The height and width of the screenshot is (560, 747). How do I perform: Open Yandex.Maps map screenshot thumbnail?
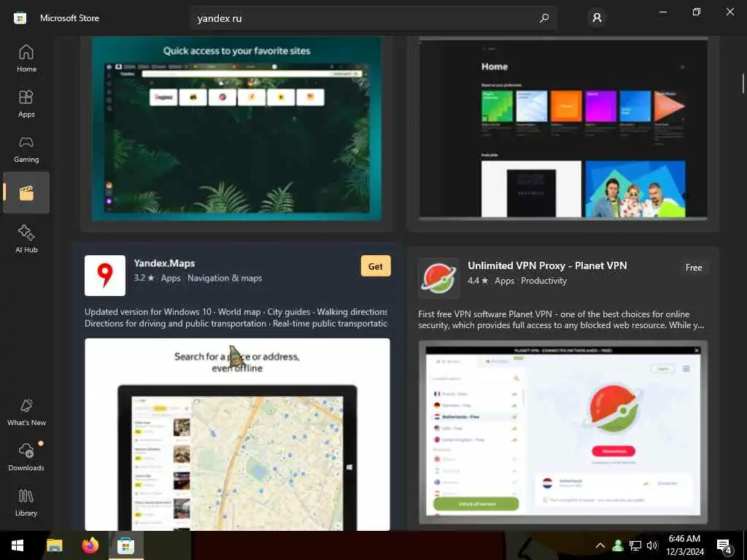[x=237, y=435]
